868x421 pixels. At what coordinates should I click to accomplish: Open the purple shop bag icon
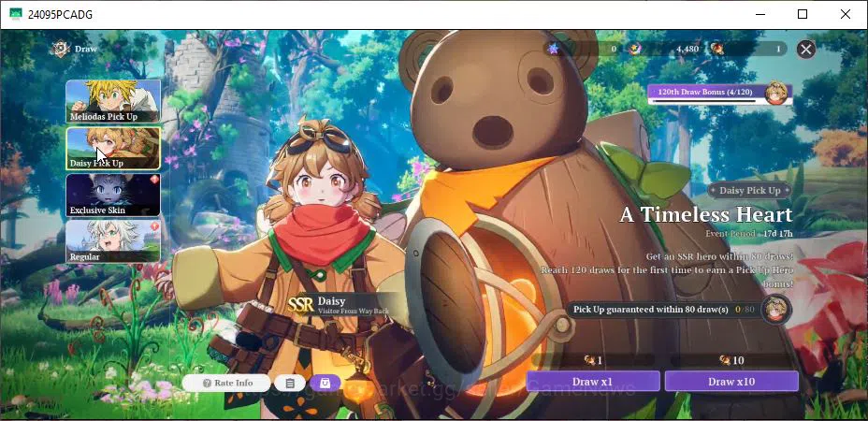[325, 383]
